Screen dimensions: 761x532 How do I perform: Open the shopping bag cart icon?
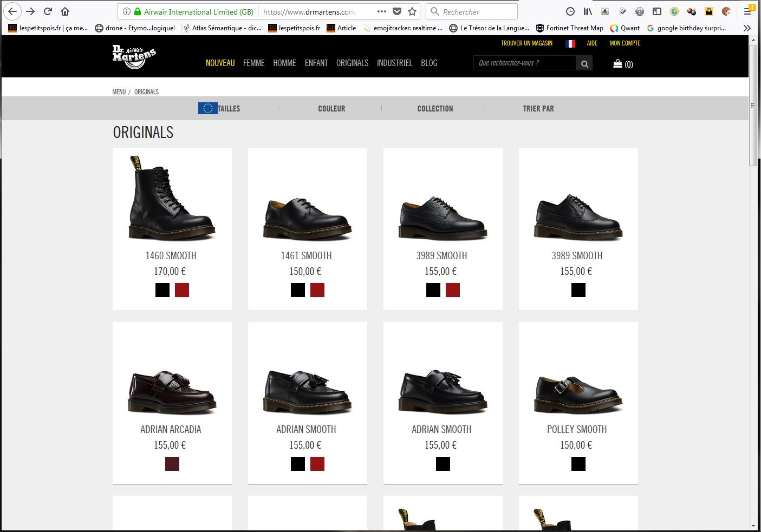617,64
